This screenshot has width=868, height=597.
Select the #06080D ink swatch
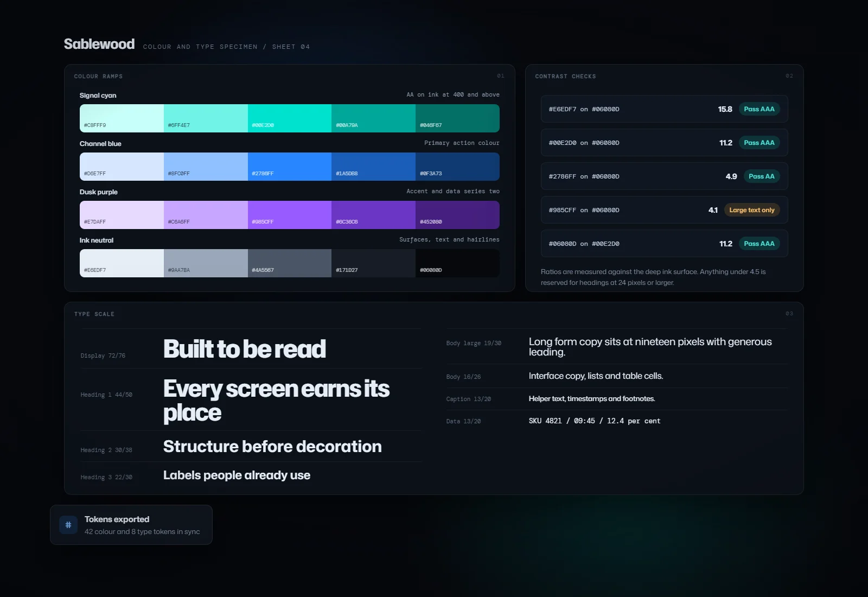point(458,263)
